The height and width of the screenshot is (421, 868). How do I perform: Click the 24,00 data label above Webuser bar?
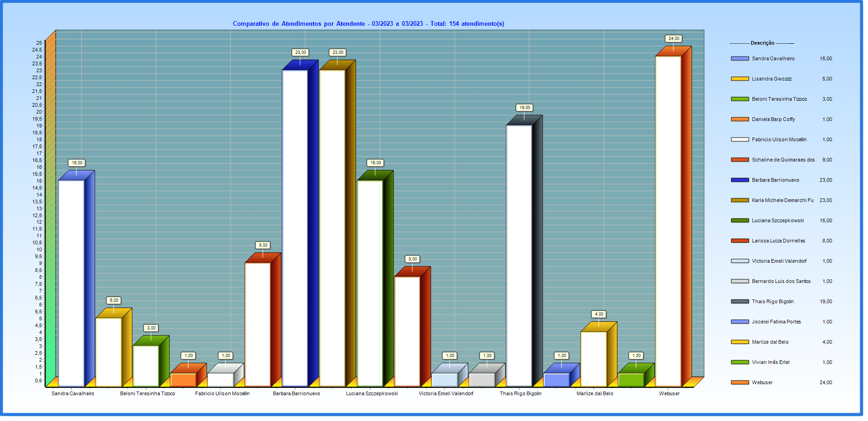(674, 39)
